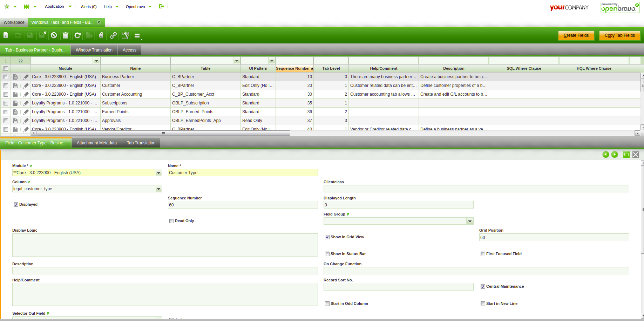Click the Create Fields button
This screenshot has height=321, width=644.
point(576,35)
